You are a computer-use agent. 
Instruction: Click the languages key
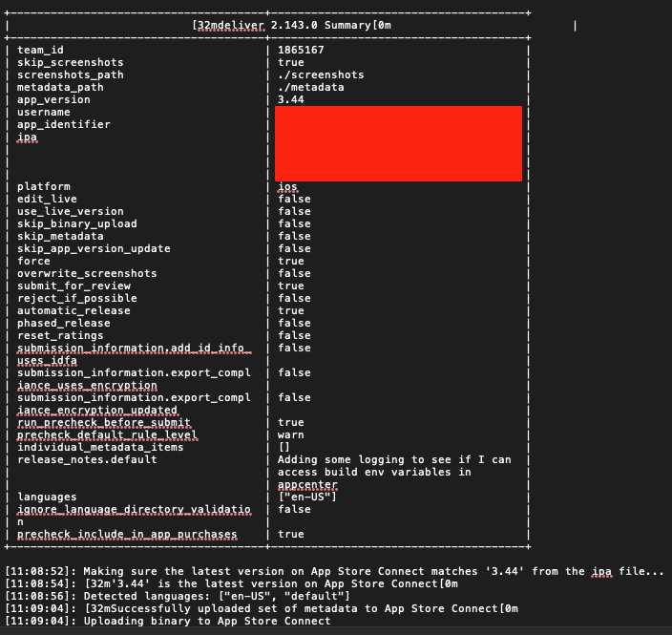(x=47, y=497)
